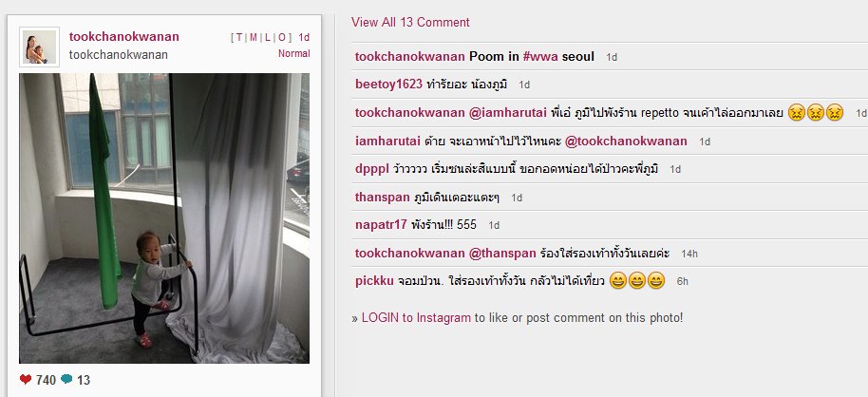Click the red heart likes icon
The width and height of the screenshot is (868, 397).
[x=26, y=379]
